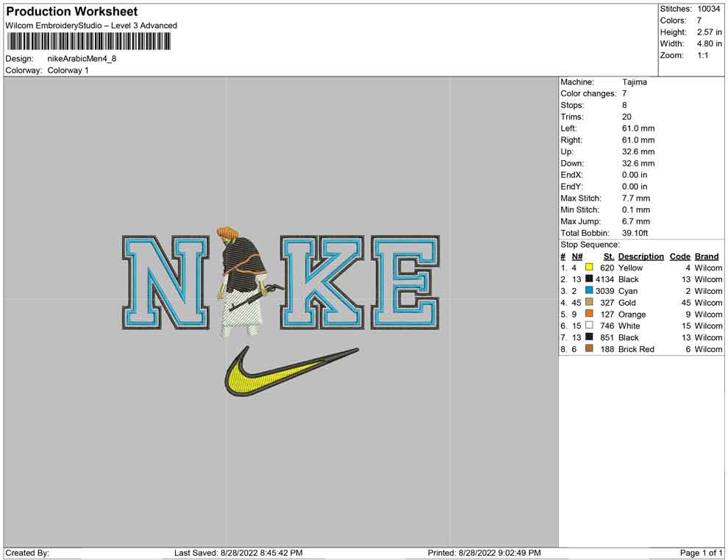Click the barcode under the worksheet title
This screenshot has width=728, height=560.
[x=88, y=41]
